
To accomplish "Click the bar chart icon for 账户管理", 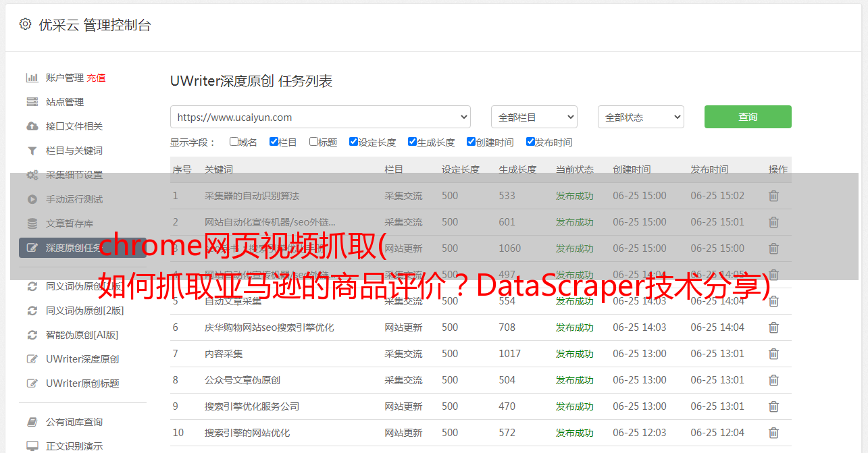I will click(x=32, y=78).
